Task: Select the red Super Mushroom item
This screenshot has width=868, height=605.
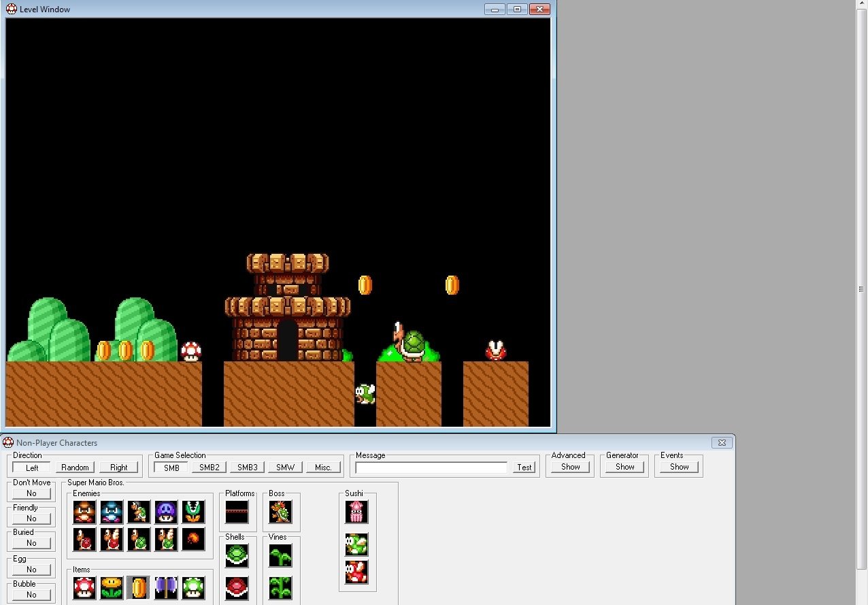Action: [x=84, y=587]
